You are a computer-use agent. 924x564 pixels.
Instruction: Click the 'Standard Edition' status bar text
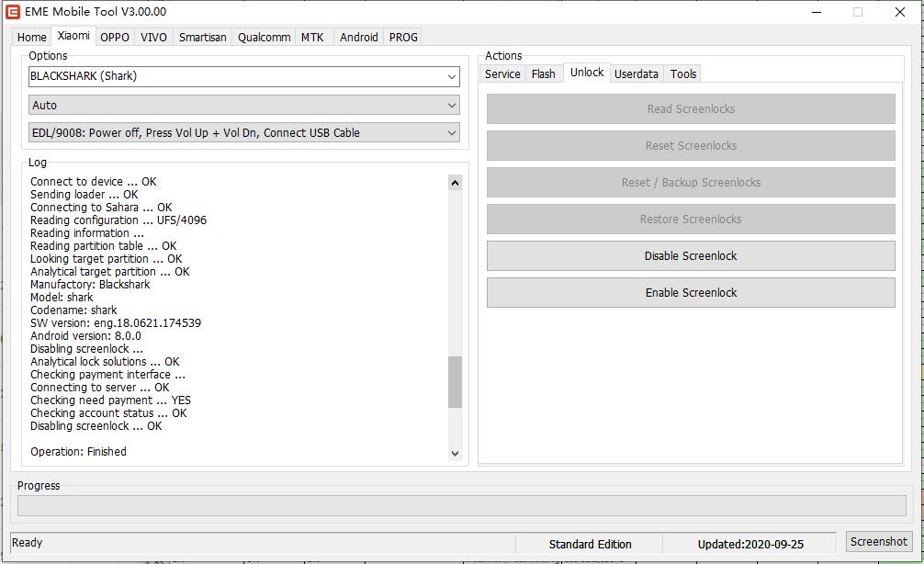(x=590, y=545)
